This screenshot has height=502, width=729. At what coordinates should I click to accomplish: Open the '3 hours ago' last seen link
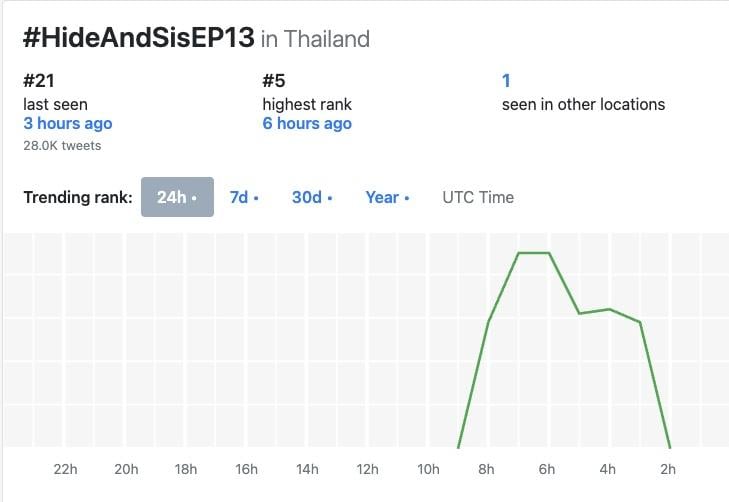click(x=68, y=123)
